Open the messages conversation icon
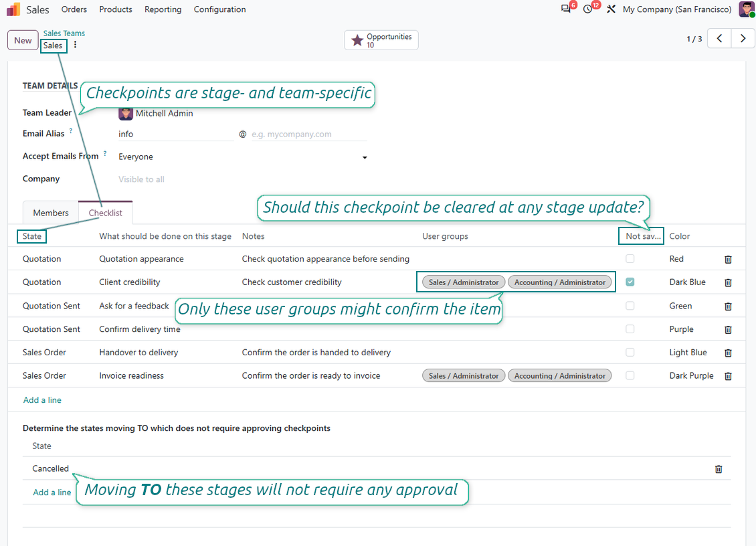756x546 pixels. pos(565,9)
